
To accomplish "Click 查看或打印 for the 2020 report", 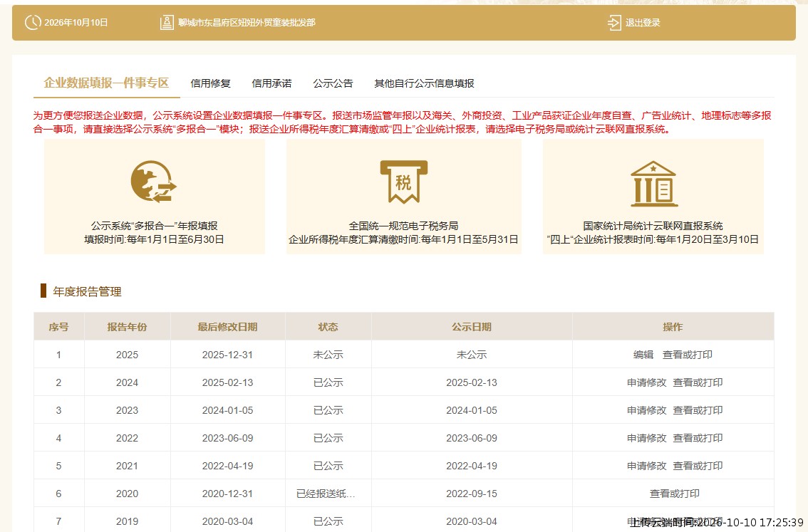I will (x=675, y=494).
